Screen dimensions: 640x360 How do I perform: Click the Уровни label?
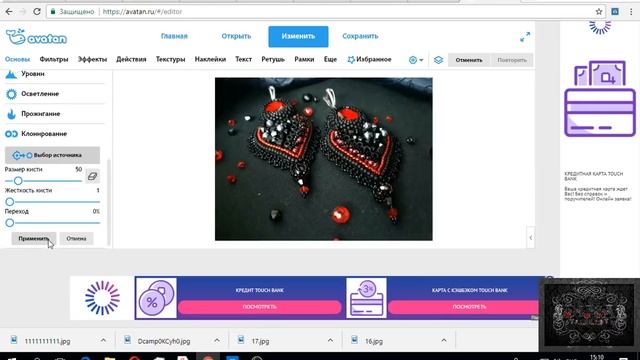coord(33,74)
